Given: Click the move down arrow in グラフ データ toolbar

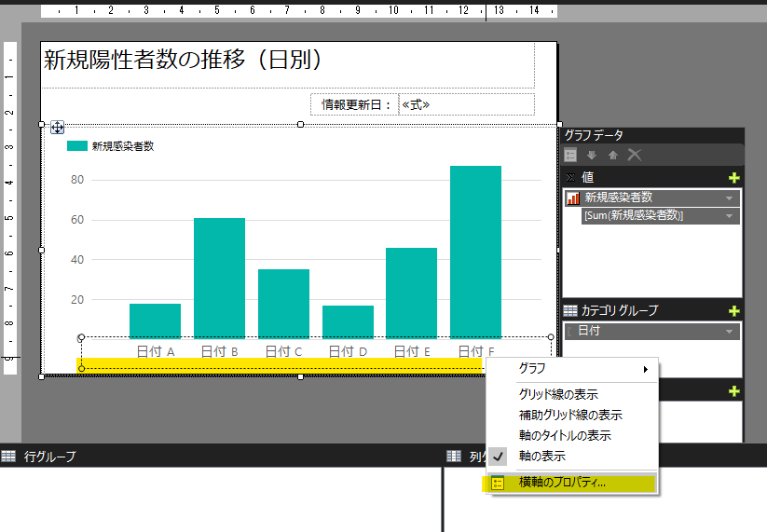Looking at the screenshot, I should tap(592, 155).
